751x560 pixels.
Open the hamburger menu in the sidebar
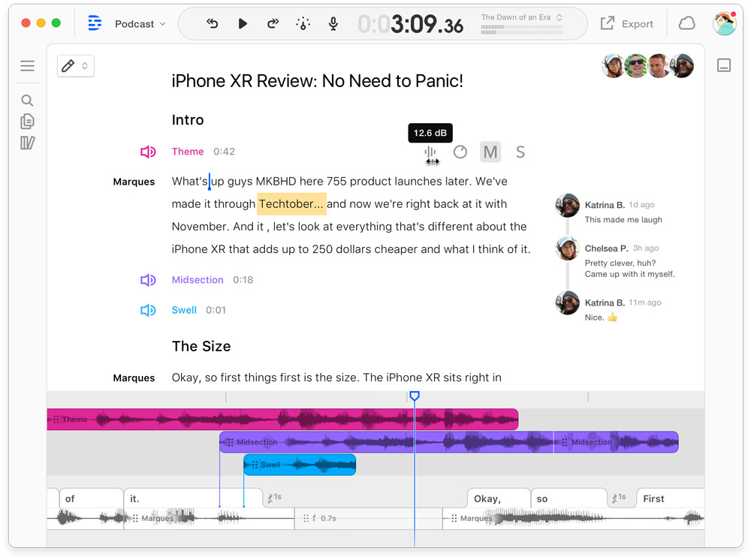27,66
